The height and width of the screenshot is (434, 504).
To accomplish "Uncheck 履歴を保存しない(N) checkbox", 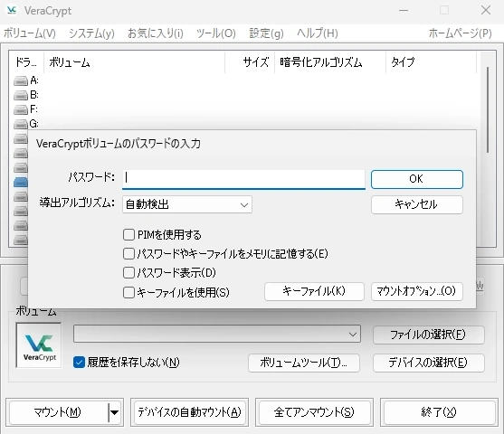I will tap(79, 363).
